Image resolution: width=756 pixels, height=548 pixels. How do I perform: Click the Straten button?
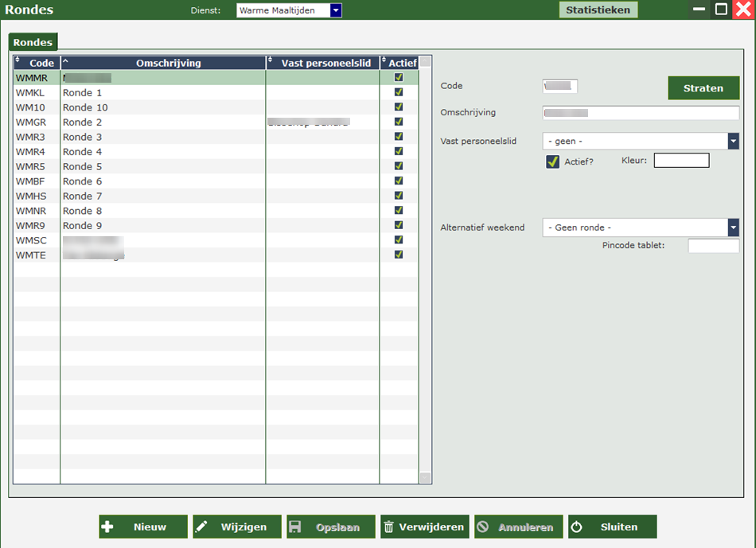(703, 88)
